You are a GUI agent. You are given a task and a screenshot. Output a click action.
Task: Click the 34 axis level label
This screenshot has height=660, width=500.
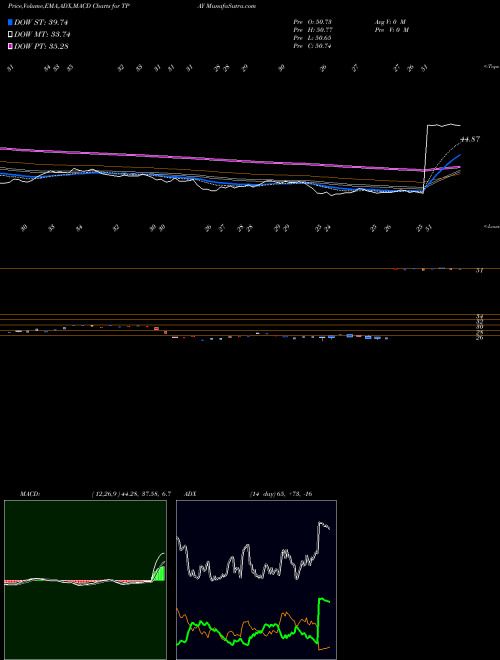[x=479, y=317]
